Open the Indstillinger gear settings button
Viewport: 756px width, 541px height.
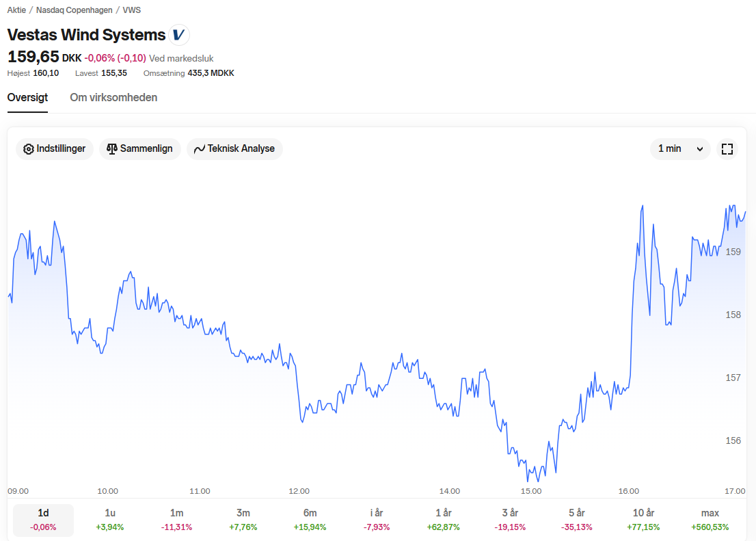click(55, 148)
